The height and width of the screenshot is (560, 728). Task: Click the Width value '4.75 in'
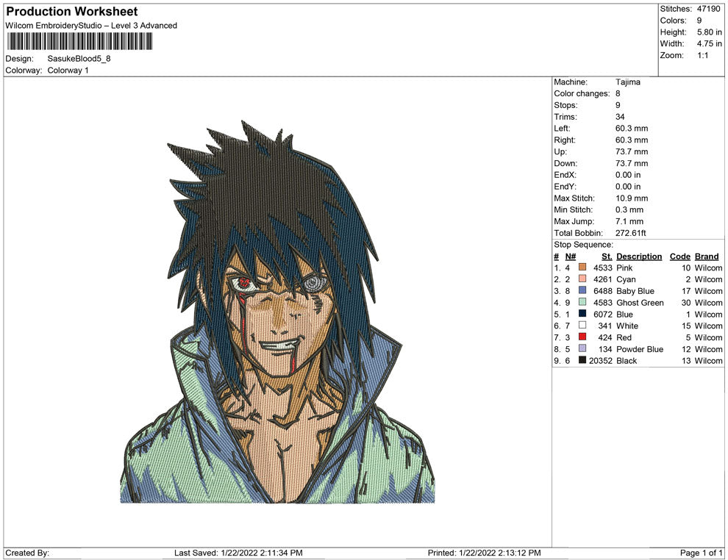[710, 43]
